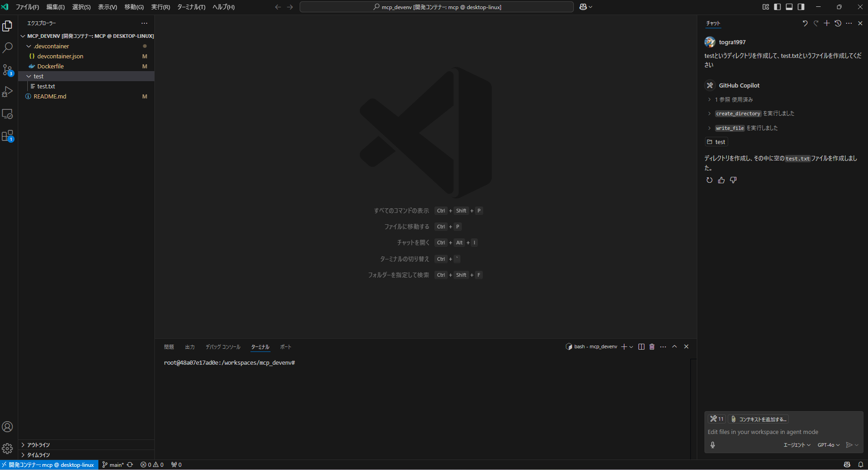
Task: Open the test folder chip in chat
Action: [x=716, y=142]
